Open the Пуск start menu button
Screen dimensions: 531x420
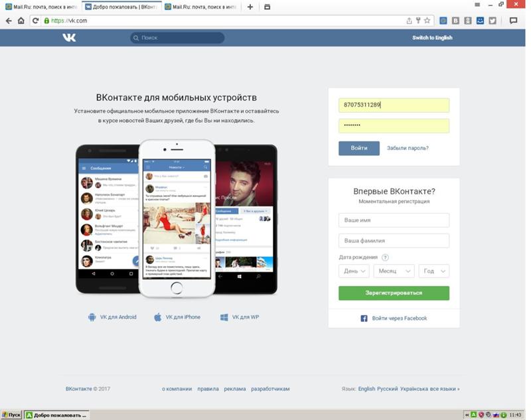pyautogui.click(x=11, y=415)
